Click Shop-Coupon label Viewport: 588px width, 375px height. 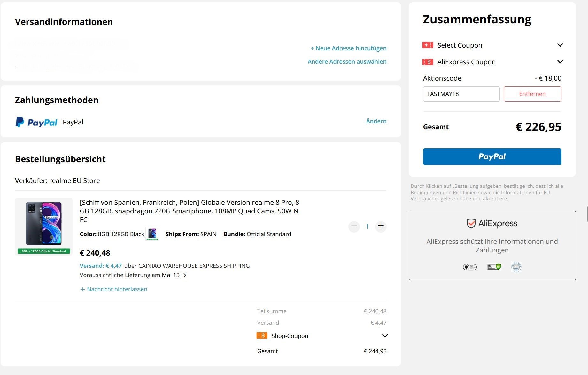[290, 336]
